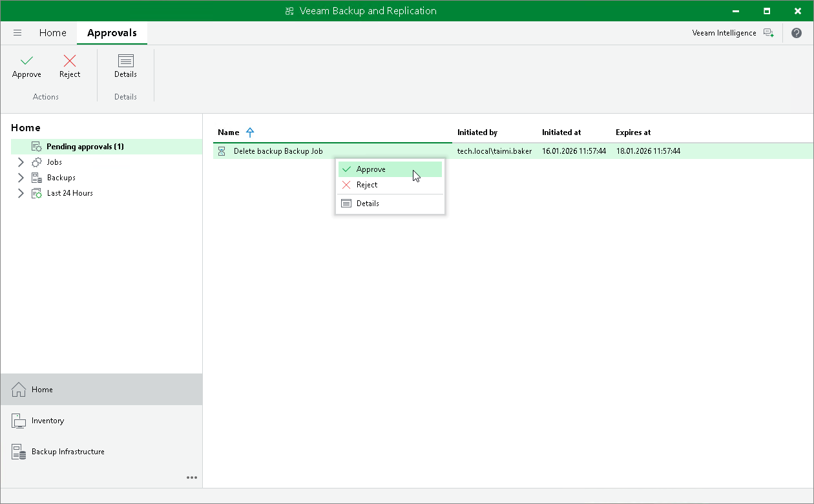Open Details from the ribbon

pyautogui.click(x=125, y=67)
